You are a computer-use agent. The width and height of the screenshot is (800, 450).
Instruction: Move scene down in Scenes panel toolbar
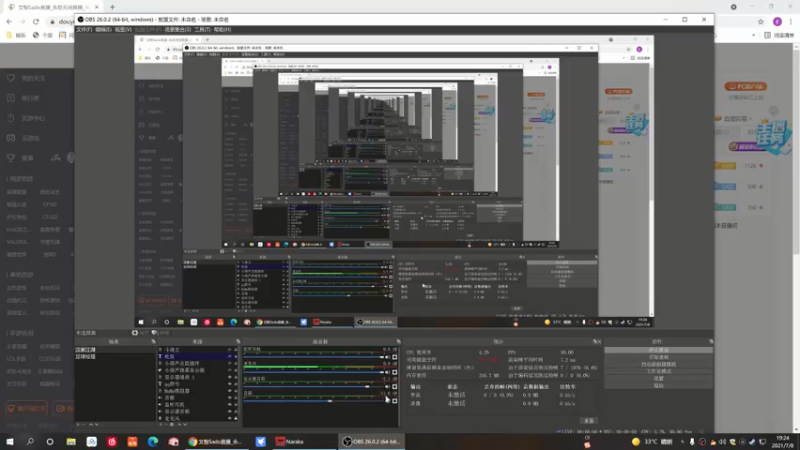(x=97, y=424)
